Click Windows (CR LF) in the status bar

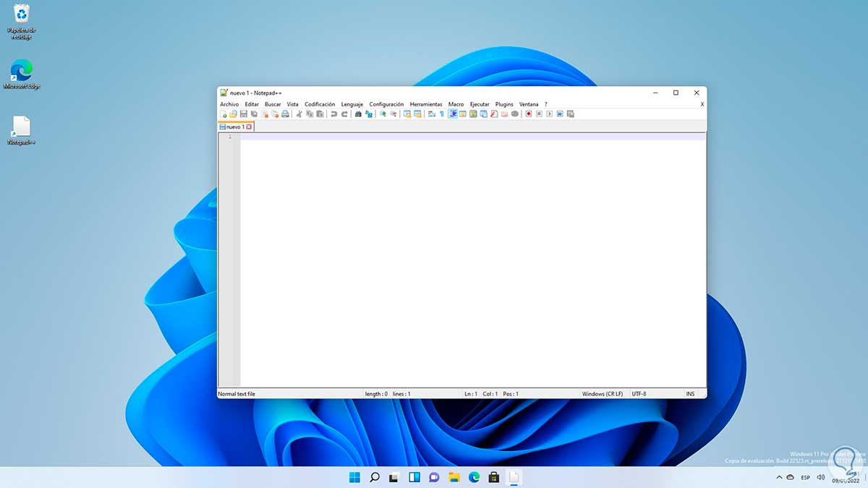pos(603,394)
